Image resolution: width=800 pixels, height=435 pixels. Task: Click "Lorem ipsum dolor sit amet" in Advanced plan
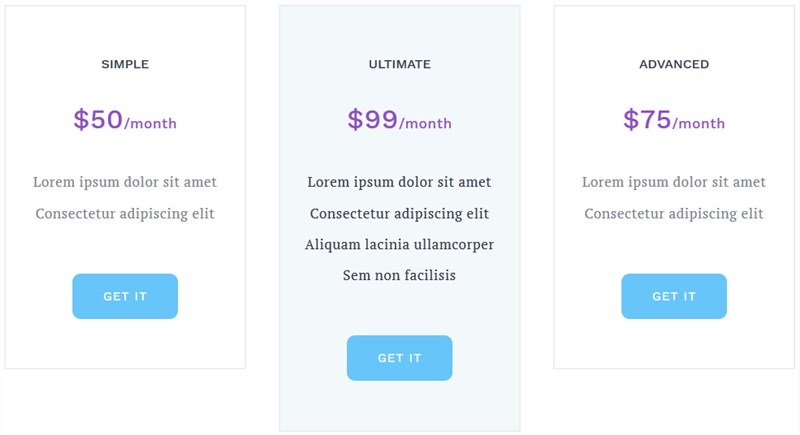pos(674,182)
